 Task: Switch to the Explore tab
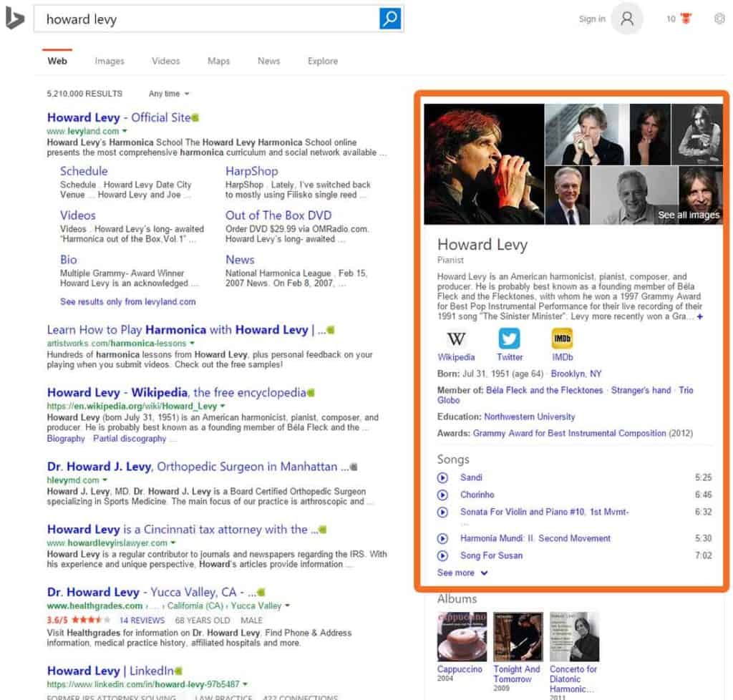point(323,62)
